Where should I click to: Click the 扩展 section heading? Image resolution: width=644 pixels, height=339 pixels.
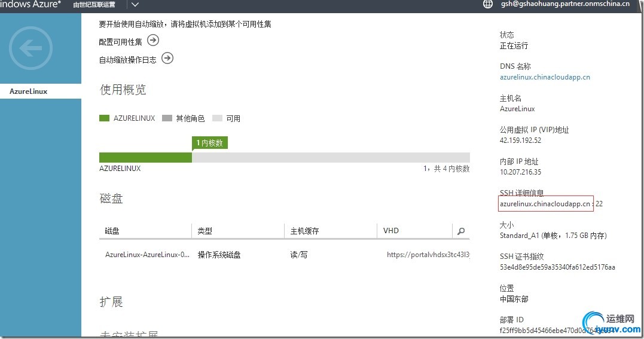pyautogui.click(x=111, y=302)
